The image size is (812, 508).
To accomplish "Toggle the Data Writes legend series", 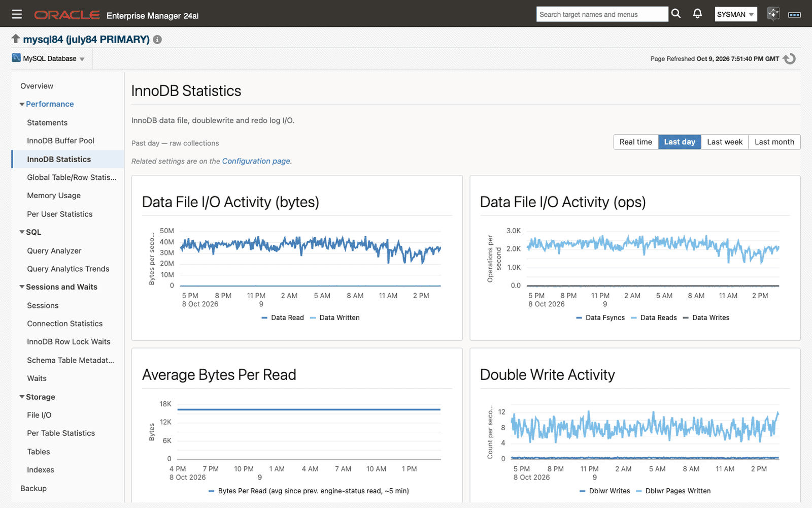I will click(x=706, y=317).
